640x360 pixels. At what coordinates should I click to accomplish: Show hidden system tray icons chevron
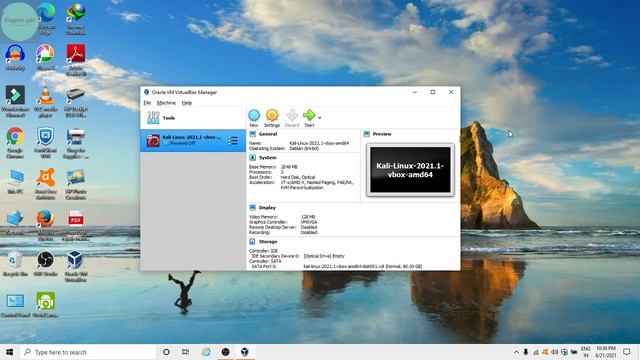(516, 352)
